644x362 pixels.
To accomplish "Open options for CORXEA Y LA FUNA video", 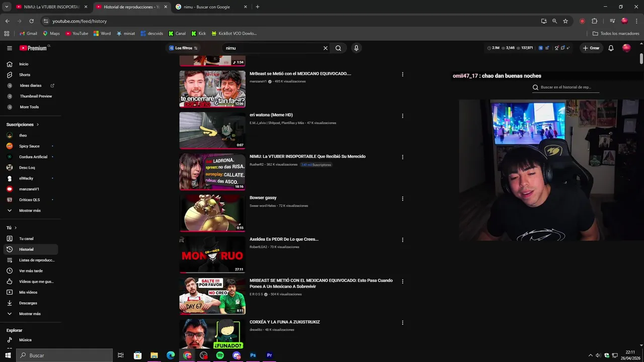I will coord(403,323).
